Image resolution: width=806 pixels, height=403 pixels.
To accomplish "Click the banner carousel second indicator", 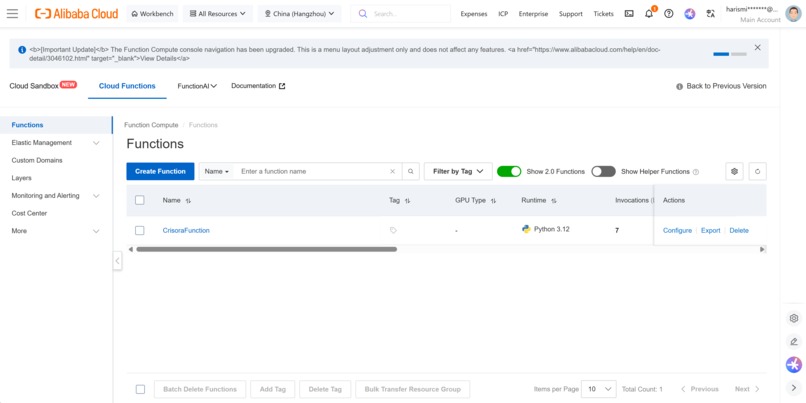I will [738, 54].
